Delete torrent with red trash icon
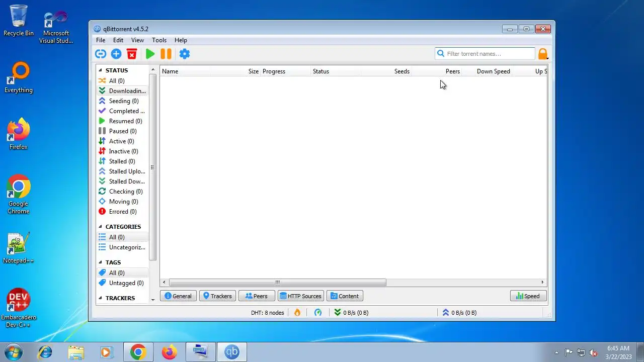The image size is (644, 362). [x=132, y=54]
